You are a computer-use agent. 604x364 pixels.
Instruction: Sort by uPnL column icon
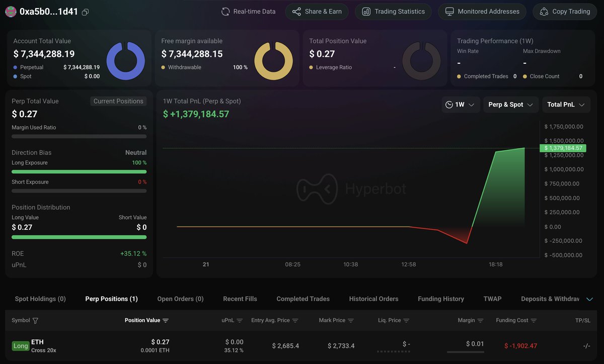240,321
